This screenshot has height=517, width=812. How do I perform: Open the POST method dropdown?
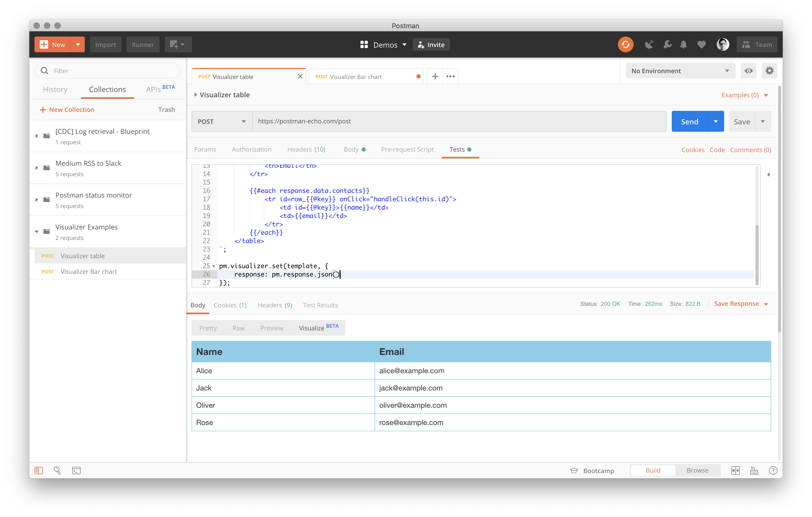[221, 121]
